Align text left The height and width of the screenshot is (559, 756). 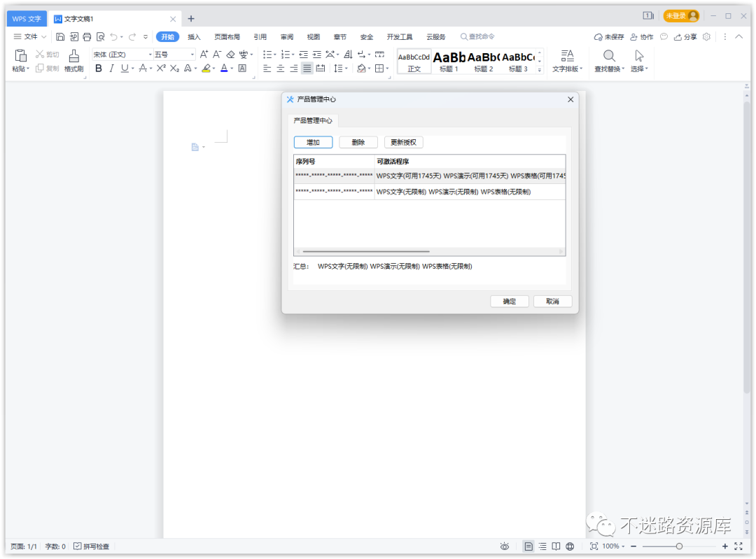[x=267, y=69]
